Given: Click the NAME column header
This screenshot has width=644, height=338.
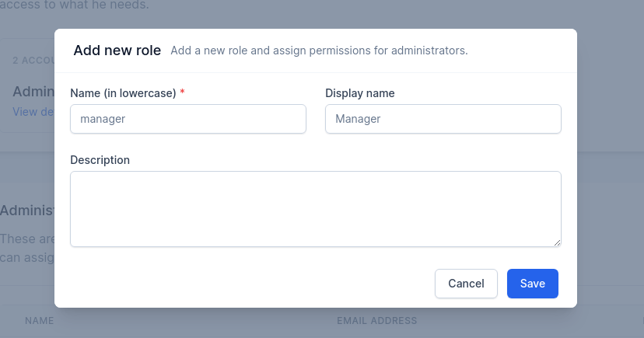Looking at the screenshot, I should [40, 320].
